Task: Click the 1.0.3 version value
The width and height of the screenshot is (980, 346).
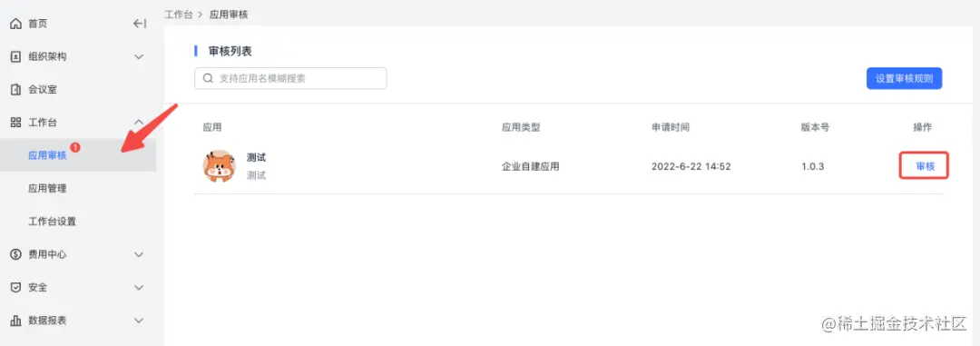Action: pyautogui.click(x=813, y=166)
